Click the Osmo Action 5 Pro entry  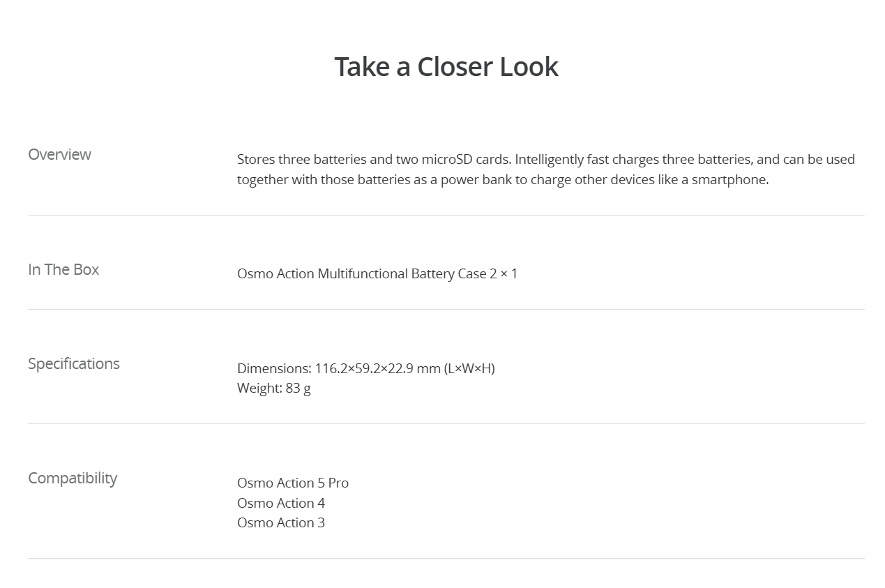(293, 483)
